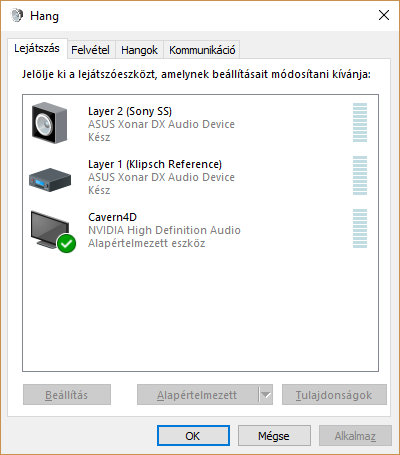Click the Alapértelmezett set default button
The width and height of the screenshot is (400, 455).
pyautogui.click(x=198, y=395)
